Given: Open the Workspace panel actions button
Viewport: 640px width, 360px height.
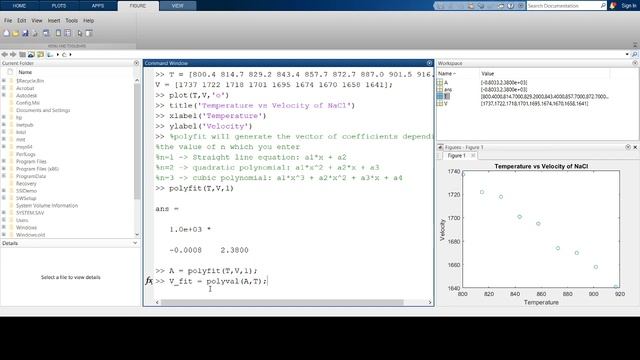Looking at the screenshot, I should point(635,63).
